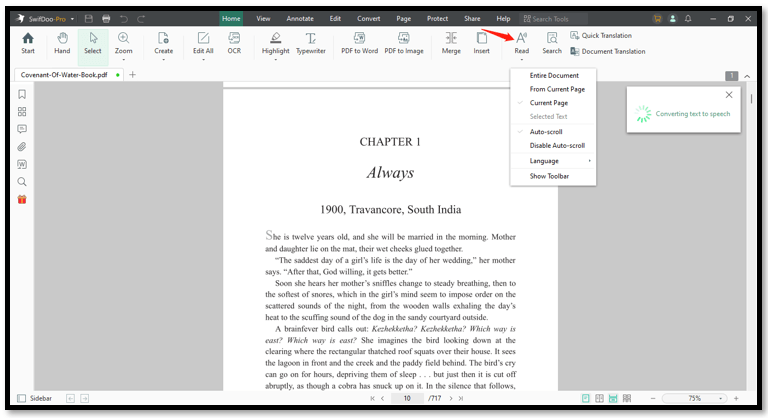Convert PDF to Image
The width and height of the screenshot is (768, 418).
coord(404,43)
